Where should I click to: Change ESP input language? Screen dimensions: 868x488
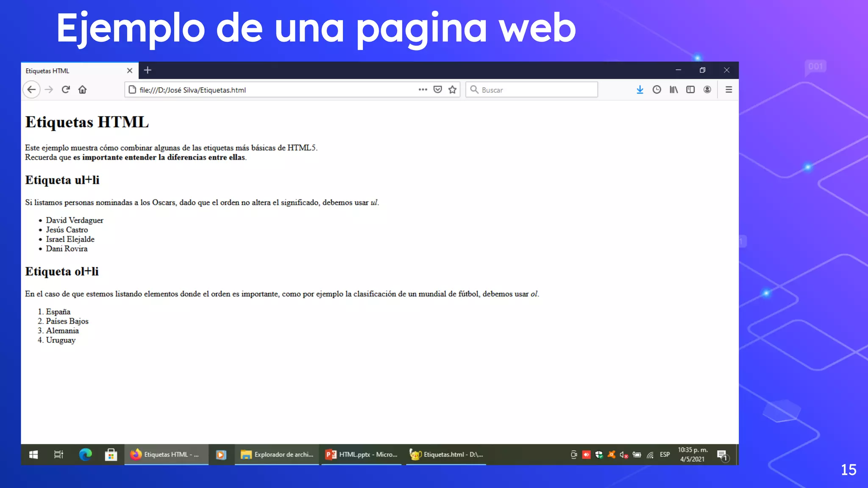click(x=665, y=455)
